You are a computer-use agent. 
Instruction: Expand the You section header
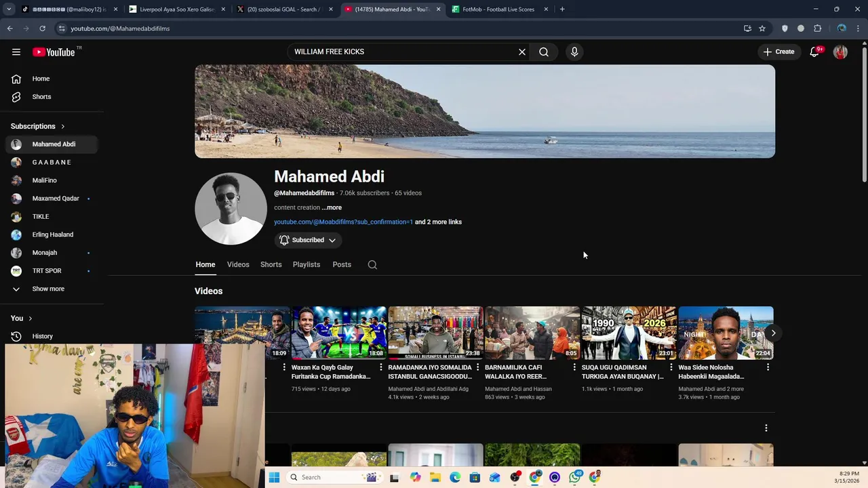pyautogui.click(x=22, y=318)
